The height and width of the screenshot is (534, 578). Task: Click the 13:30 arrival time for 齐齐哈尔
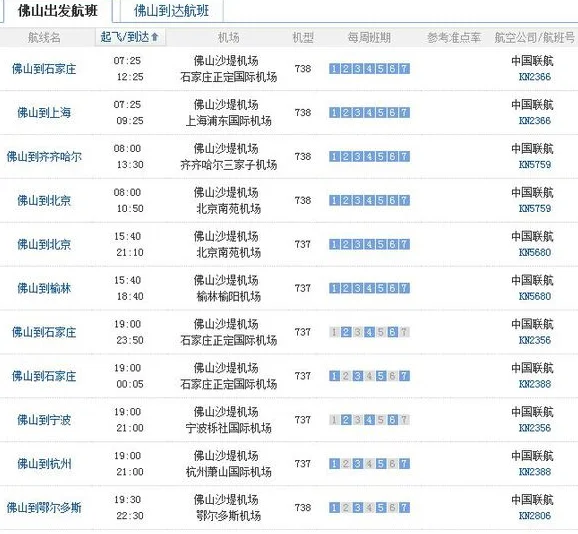pyautogui.click(x=130, y=164)
